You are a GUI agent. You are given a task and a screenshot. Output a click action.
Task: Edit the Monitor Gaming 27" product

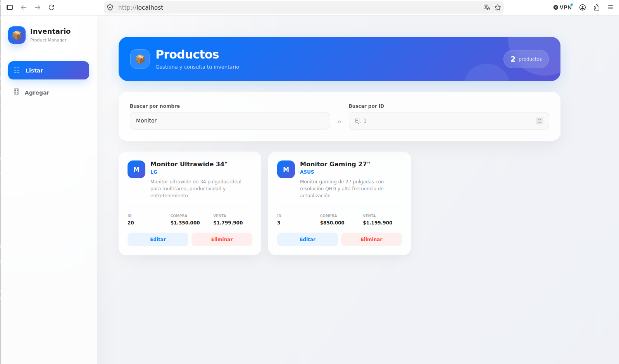coord(307,239)
